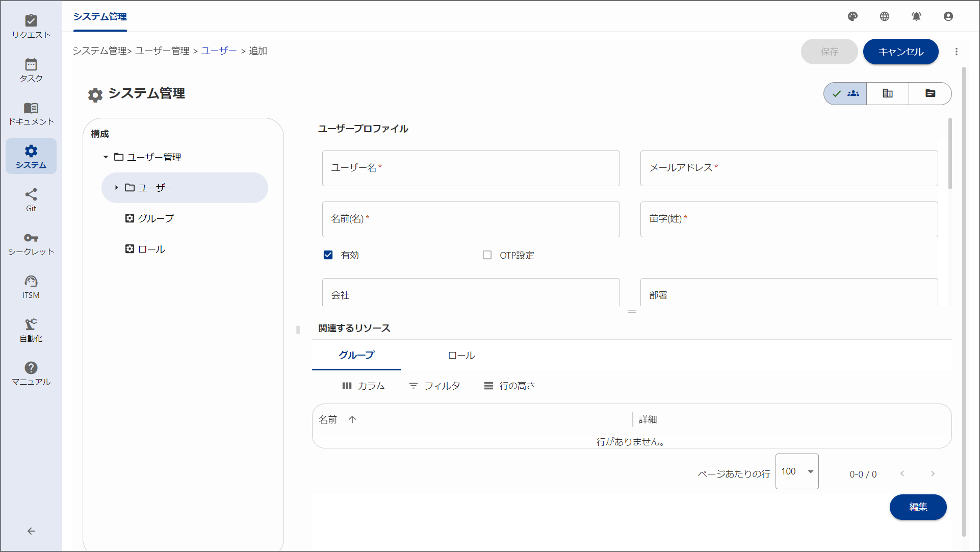Click the 会社 input field

pyautogui.click(x=471, y=292)
